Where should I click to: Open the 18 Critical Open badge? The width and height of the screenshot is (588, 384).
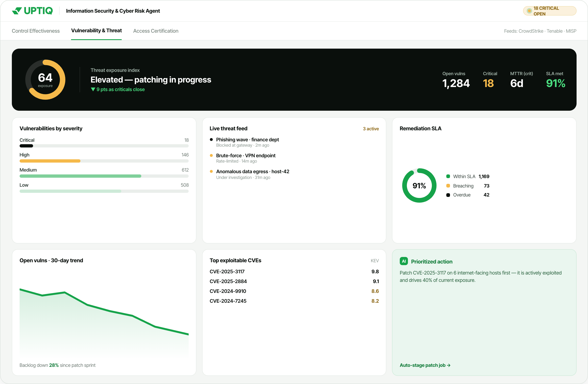click(549, 11)
